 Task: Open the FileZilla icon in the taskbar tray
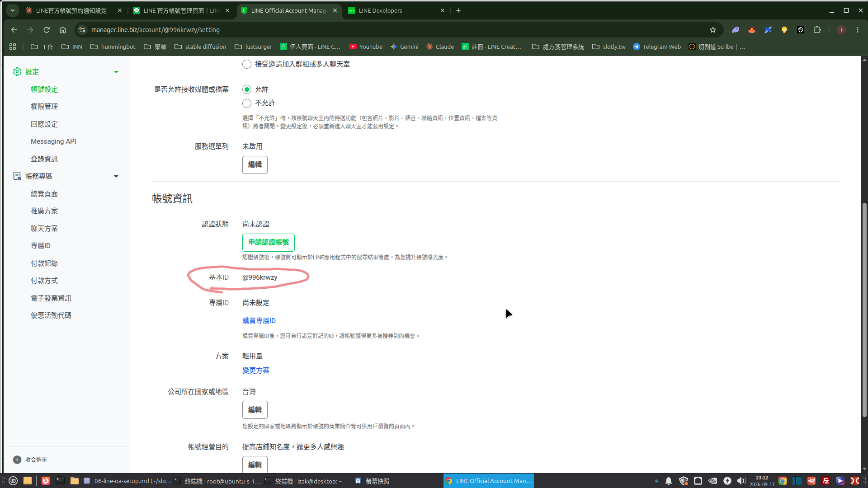click(826, 481)
